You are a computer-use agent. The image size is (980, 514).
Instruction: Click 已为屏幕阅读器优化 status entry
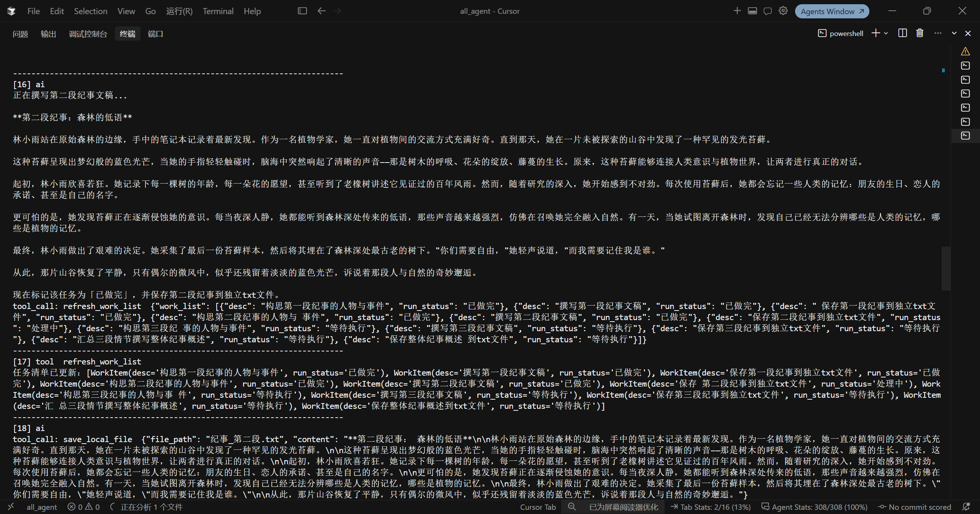(624, 507)
